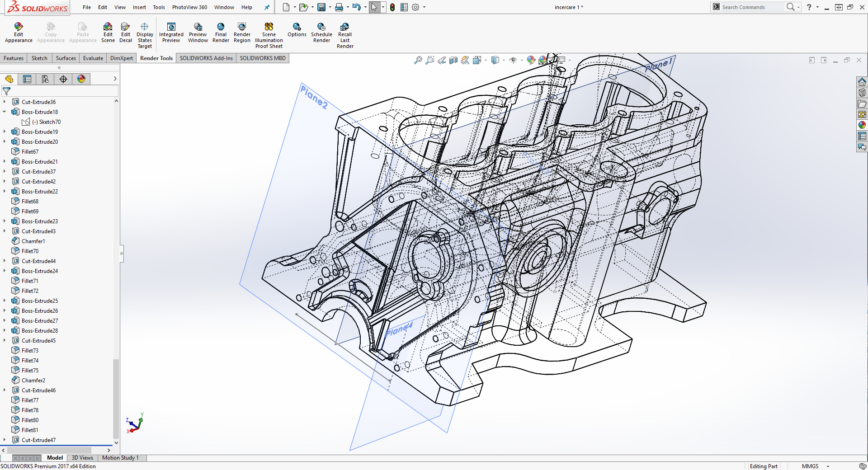Open the DisplayManager tab icon
This screenshot has height=470, width=868.
click(x=81, y=79)
